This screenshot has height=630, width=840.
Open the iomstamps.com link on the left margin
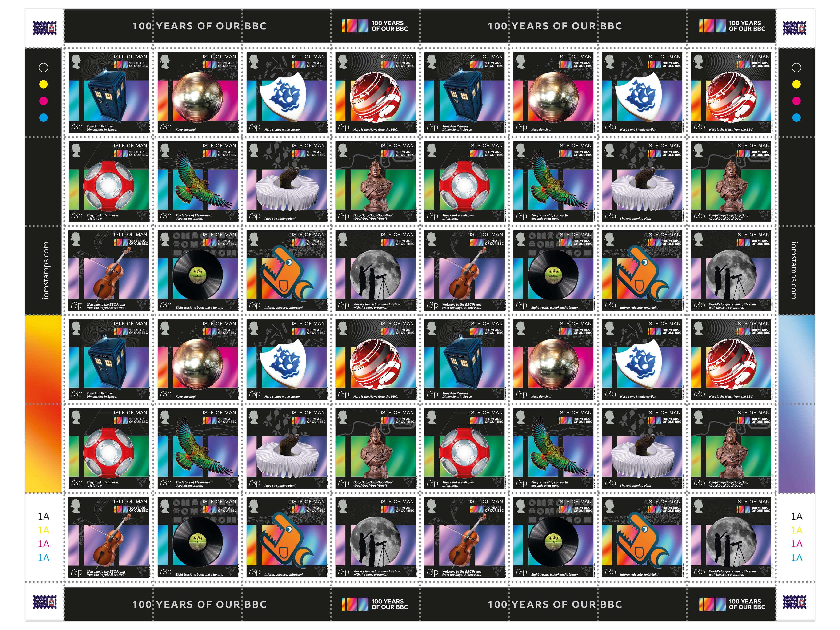(46, 271)
